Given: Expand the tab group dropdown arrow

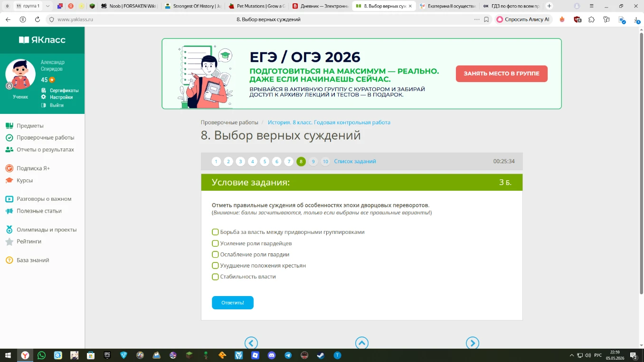Looking at the screenshot, I should [x=47, y=6].
